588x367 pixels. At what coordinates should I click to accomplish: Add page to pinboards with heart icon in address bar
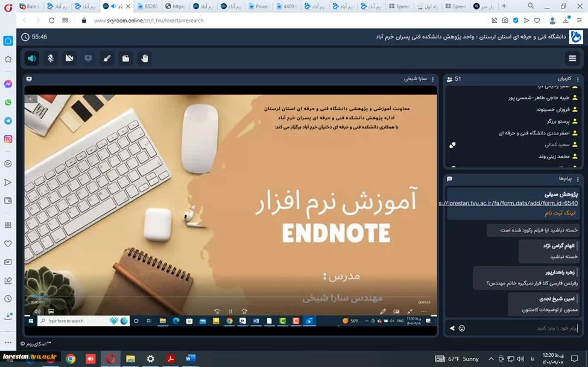(x=537, y=20)
